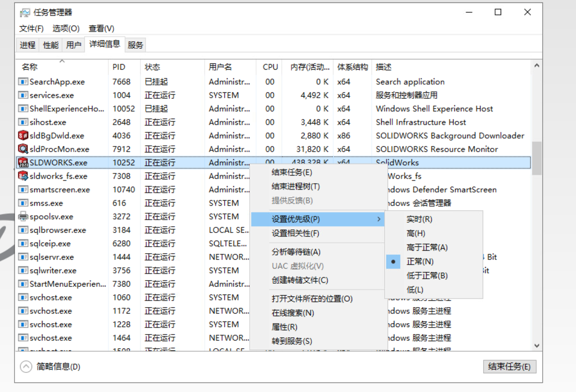Switch to the 服务 tab
This screenshot has width=576, height=392.
click(x=135, y=45)
